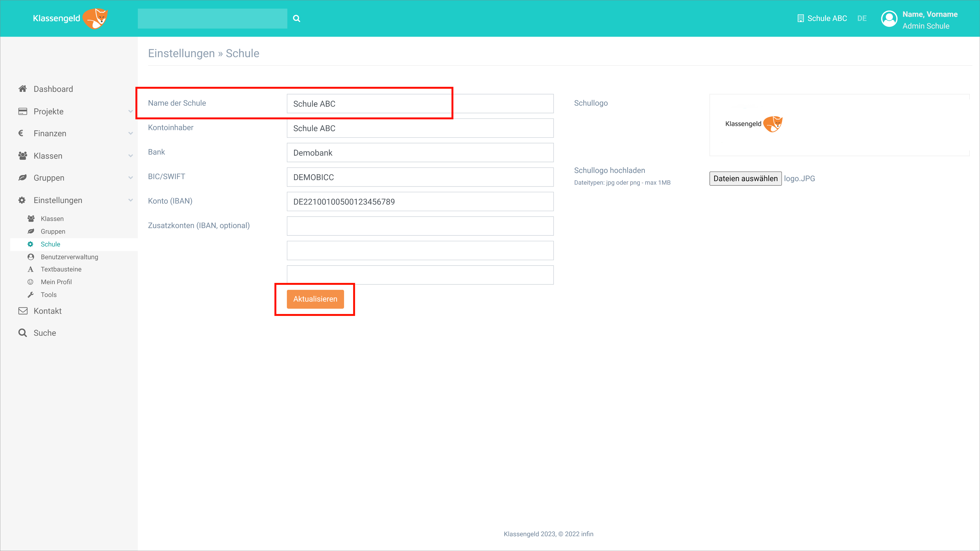The height and width of the screenshot is (551, 980).
Task: Click the Tools wrench icon
Action: (x=31, y=295)
